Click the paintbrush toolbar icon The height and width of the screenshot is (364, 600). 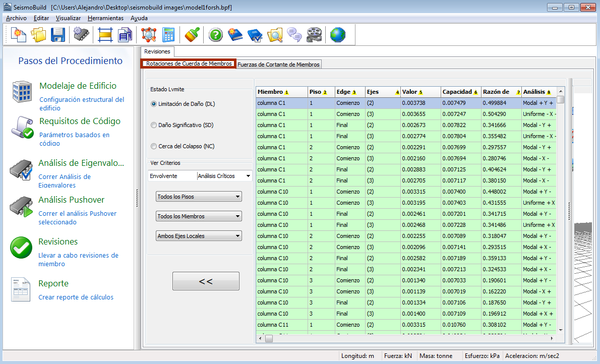191,34
